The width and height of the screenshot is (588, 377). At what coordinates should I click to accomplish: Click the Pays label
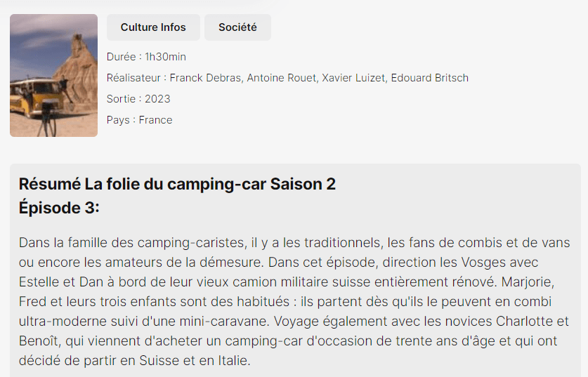coord(118,120)
